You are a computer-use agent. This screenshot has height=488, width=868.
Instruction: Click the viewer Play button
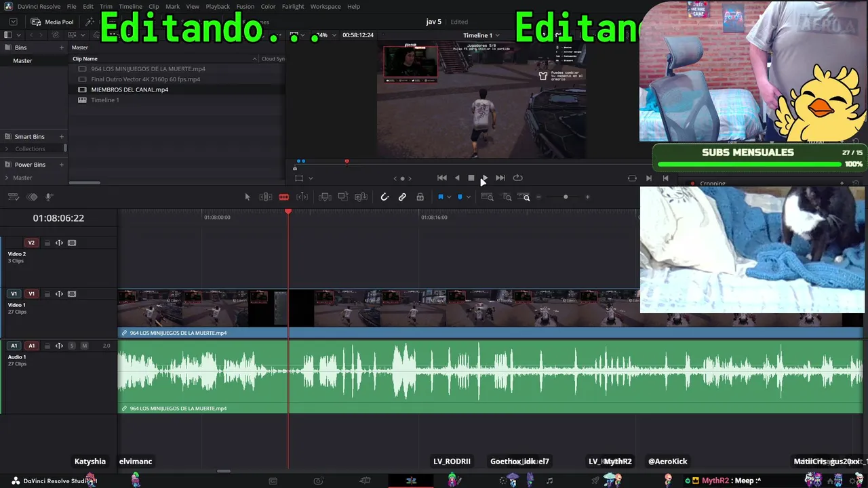(484, 178)
